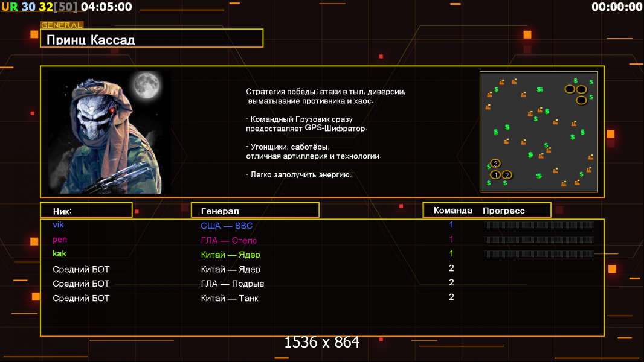This screenshot has height=362, width=644.
Task: Click the 00:00:00 elapsed timer
Action: point(617,7)
